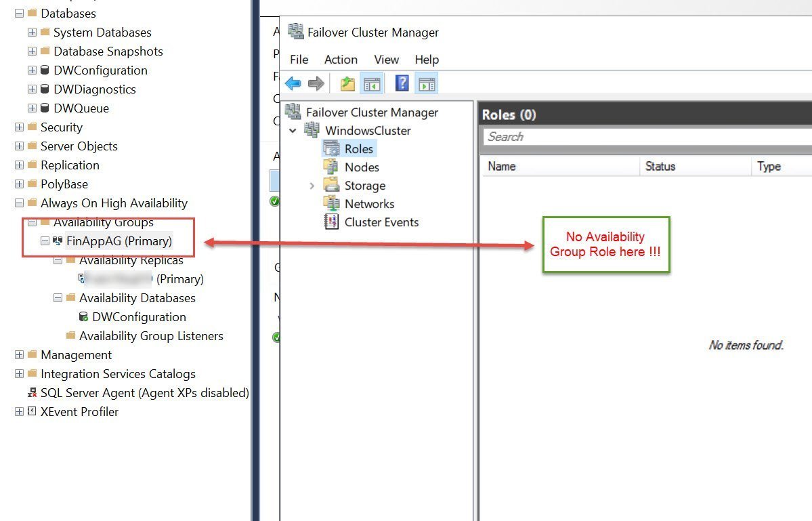The width and height of the screenshot is (812, 521).
Task: Select the Nodes tree item label
Action: tap(362, 167)
